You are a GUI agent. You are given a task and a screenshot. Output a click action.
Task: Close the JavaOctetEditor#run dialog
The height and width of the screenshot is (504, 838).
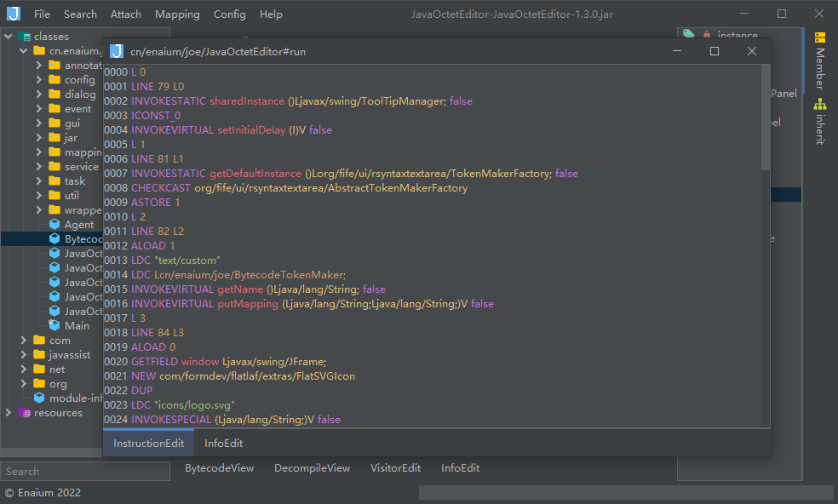pyautogui.click(x=751, y=51)
